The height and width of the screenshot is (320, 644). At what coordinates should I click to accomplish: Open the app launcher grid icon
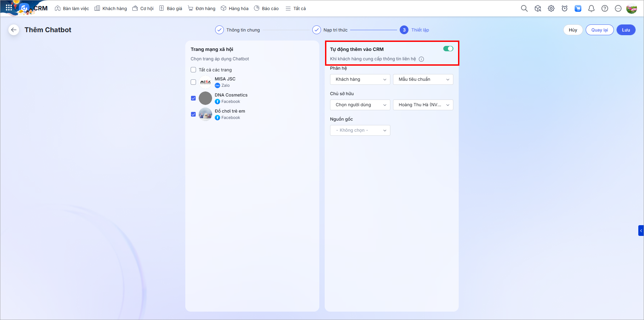click(9, 7)
